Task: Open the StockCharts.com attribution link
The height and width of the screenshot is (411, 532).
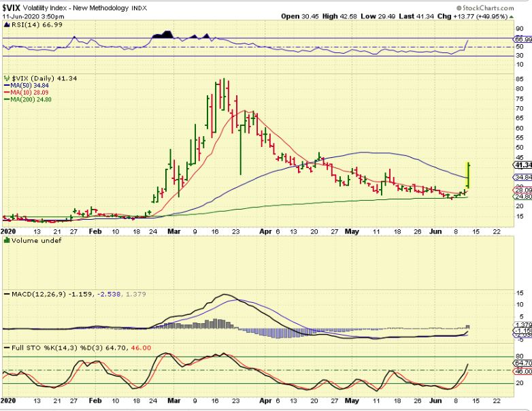Action: click(x=485, y=7)
